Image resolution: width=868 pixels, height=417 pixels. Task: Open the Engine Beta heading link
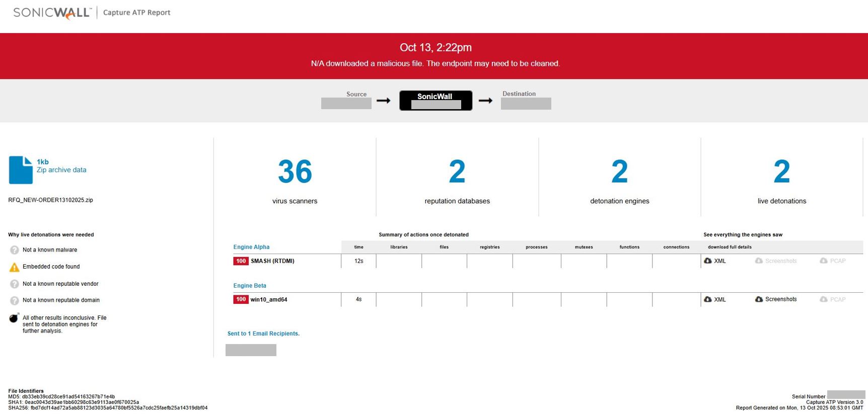pos(250,286)
